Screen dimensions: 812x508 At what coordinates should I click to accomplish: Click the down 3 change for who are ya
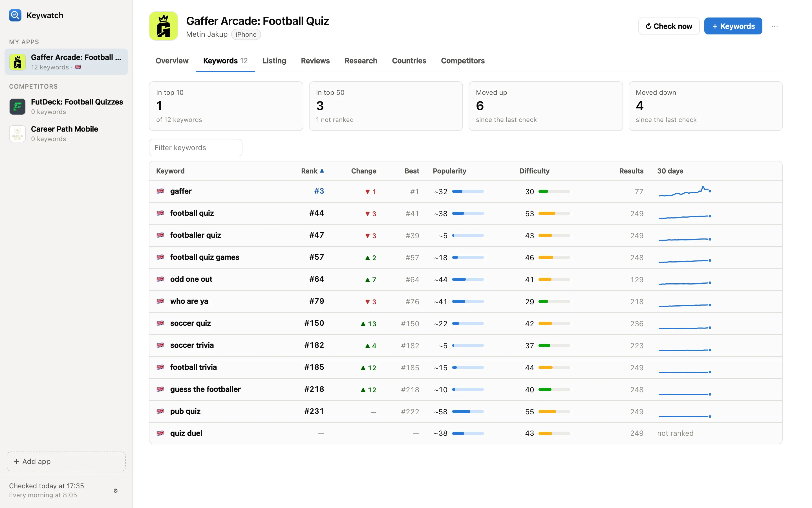370,302
